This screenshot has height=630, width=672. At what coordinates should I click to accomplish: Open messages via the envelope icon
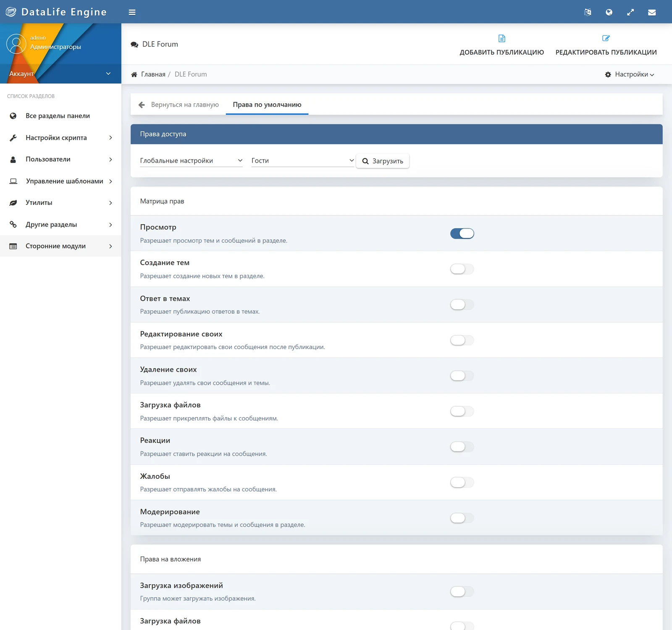(x=652, y=12)
